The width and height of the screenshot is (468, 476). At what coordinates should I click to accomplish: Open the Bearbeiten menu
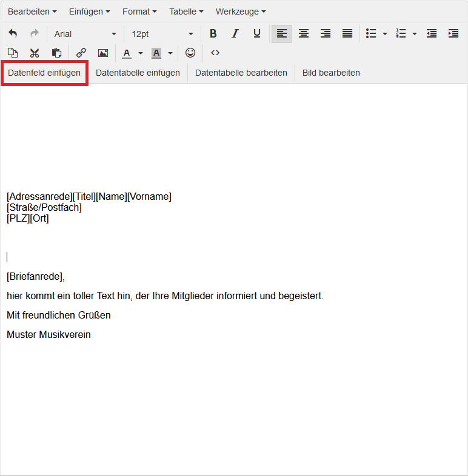(32, 12)
